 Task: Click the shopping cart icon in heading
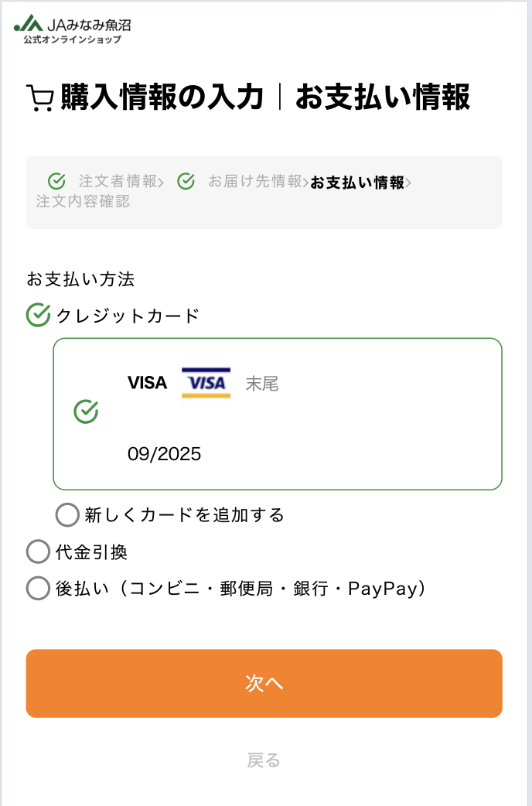coord(39,99)
